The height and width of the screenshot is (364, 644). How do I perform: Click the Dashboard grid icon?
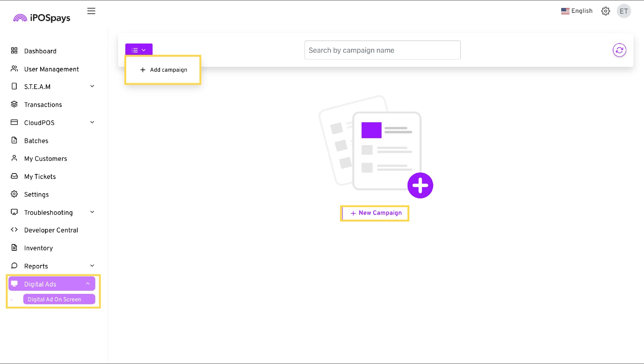point(14,51)
